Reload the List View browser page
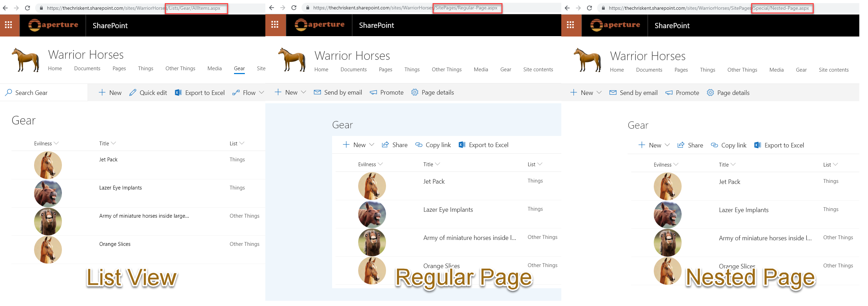The image size is (868, 306). pos(27,8)
